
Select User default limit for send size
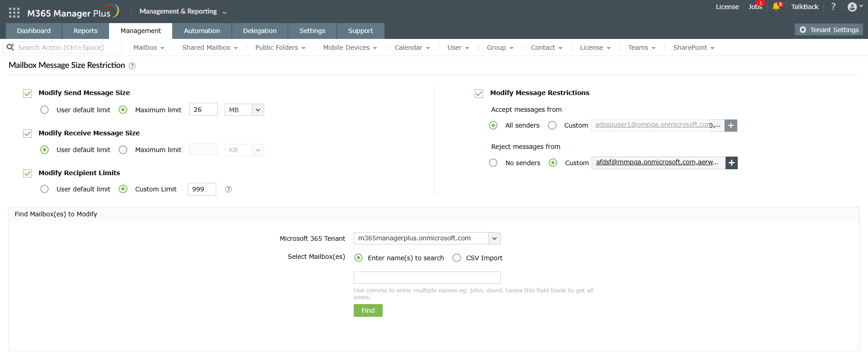(44, 110)
